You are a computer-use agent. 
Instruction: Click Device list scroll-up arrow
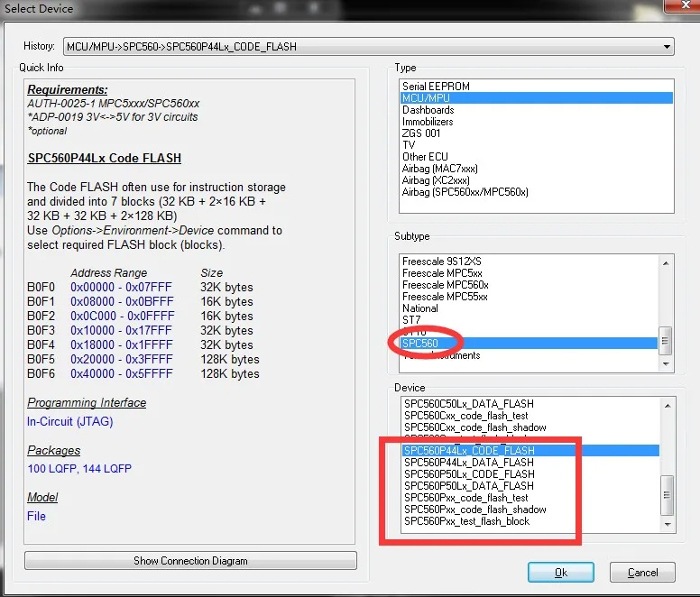(668, 406)
